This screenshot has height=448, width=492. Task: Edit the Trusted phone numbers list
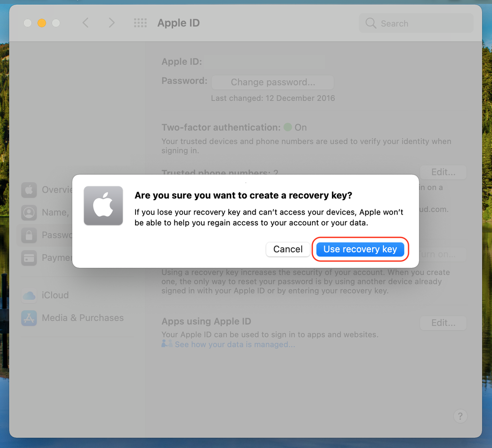(443, 172)
